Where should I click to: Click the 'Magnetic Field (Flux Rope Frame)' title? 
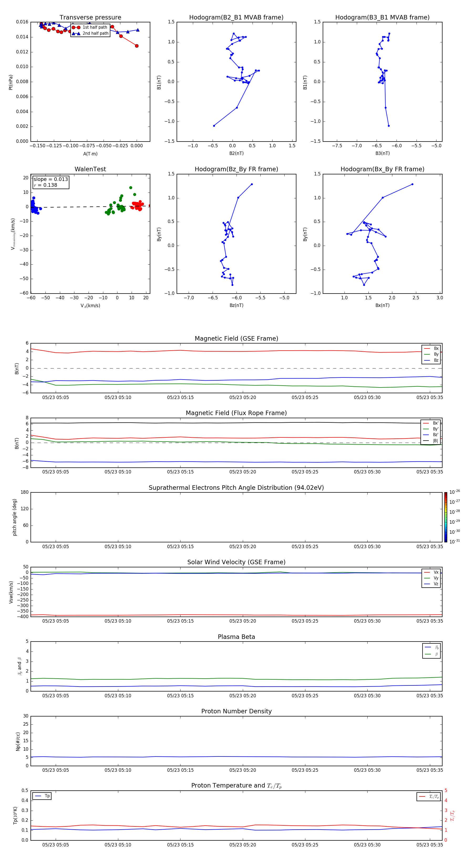236,413
